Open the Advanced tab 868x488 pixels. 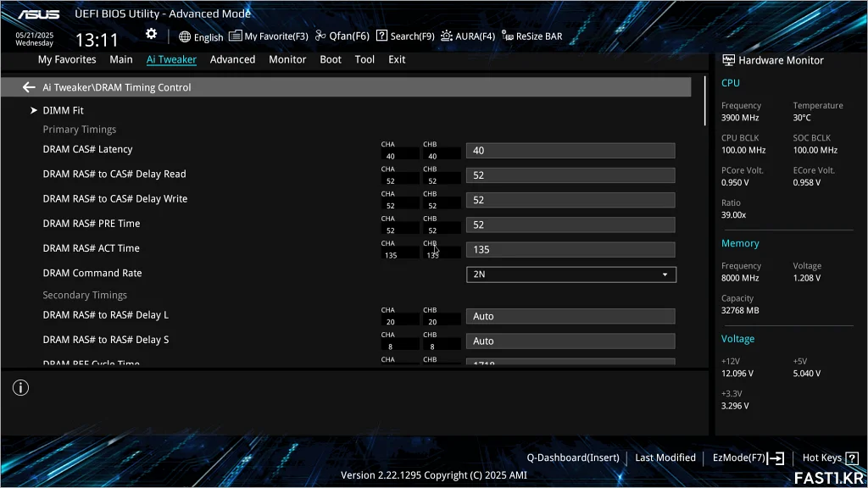coord(232,59)
